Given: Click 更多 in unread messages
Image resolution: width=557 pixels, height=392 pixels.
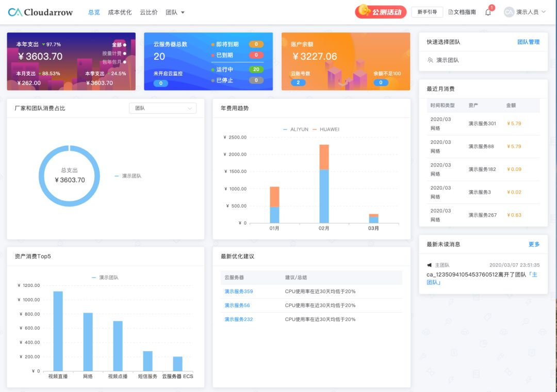Looking at the screenshot, I should pos(534,244).
